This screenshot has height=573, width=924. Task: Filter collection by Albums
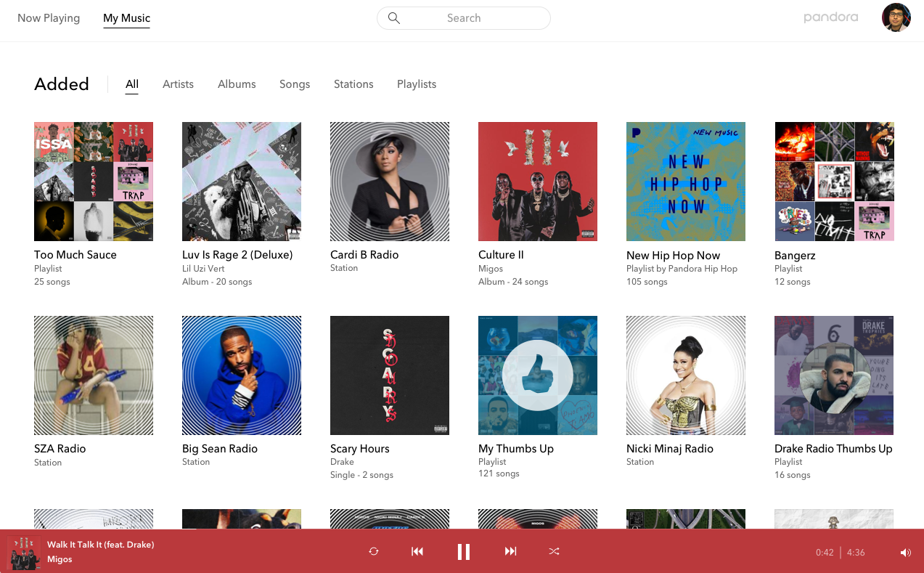237,84
